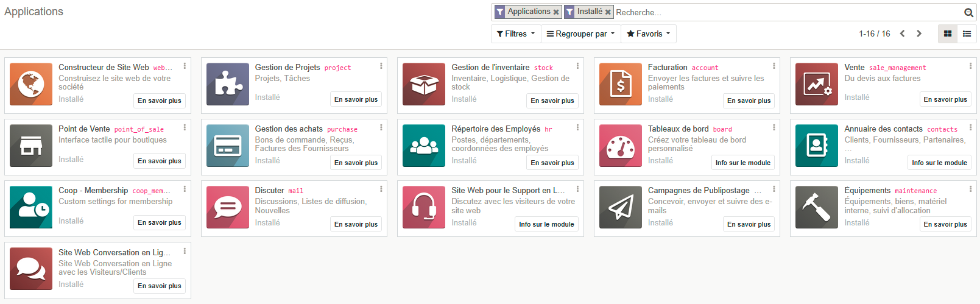Click Info sur le module for Annuaire des contacts
This screenshot has width=980, height=304.
pyautogui.click(x=939, y=163)
